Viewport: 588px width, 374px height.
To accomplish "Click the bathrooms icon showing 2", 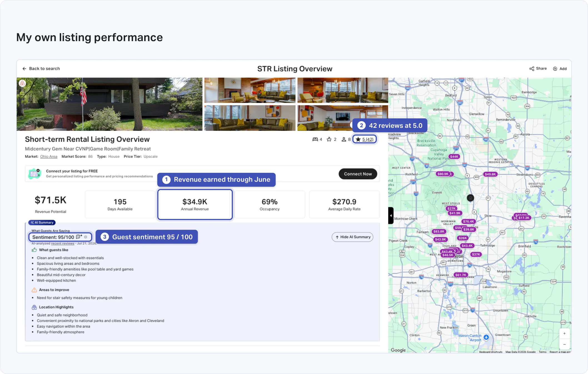I will point(329,139).
